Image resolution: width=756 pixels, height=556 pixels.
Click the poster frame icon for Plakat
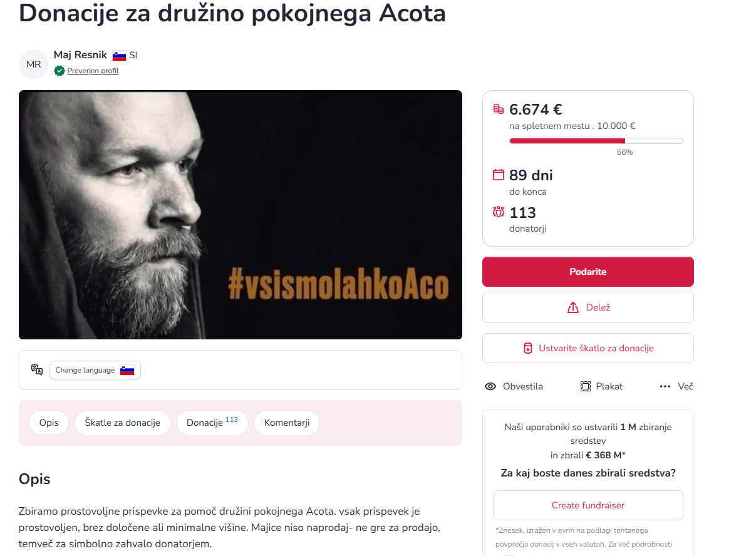tap(586, 386)
